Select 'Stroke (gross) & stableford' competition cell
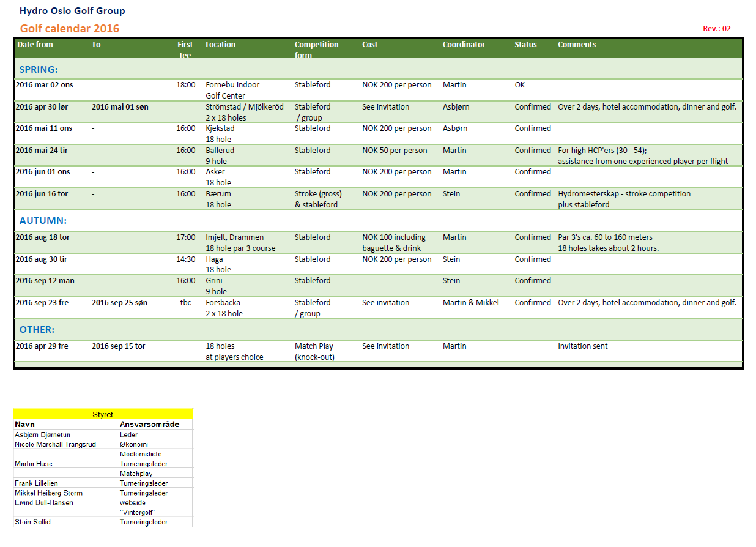Viewport: 756px width, 547px height. pos(318,199)
